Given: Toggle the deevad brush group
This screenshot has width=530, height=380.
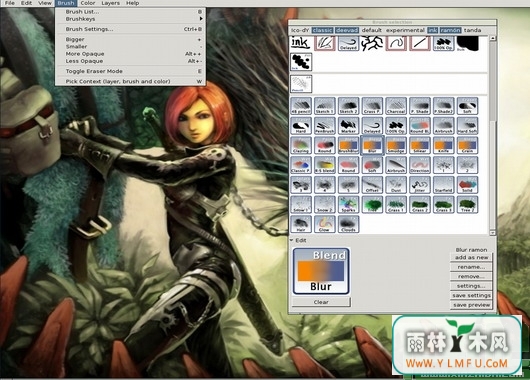Looking at the screenshot, I should 347,30.
